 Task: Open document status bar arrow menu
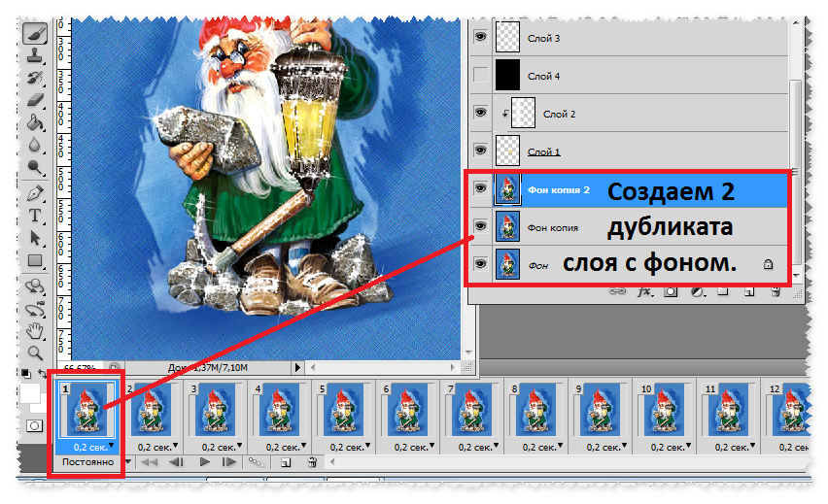click(297, 367)
